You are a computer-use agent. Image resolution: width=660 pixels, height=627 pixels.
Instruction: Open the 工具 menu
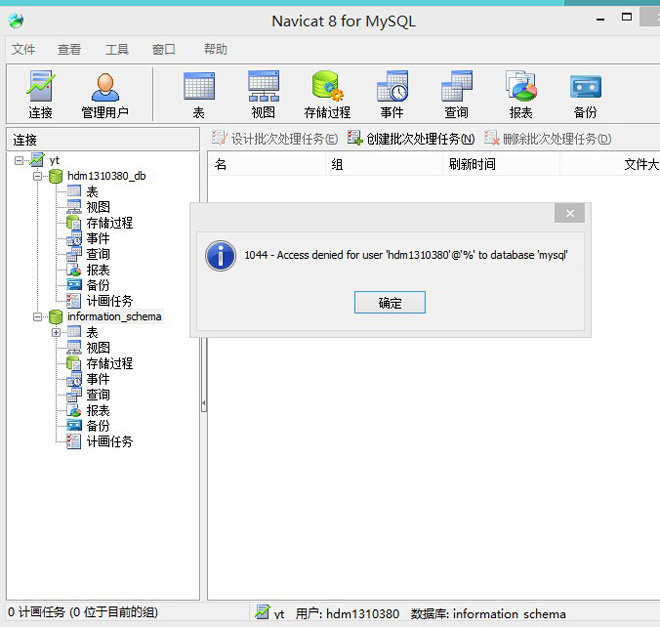[x=117, y=50]
